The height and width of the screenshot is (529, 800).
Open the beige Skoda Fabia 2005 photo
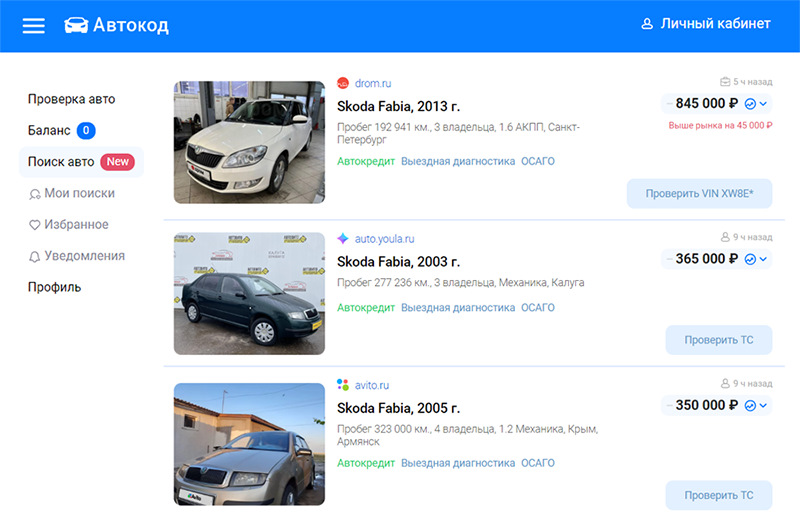click(249, 444)
